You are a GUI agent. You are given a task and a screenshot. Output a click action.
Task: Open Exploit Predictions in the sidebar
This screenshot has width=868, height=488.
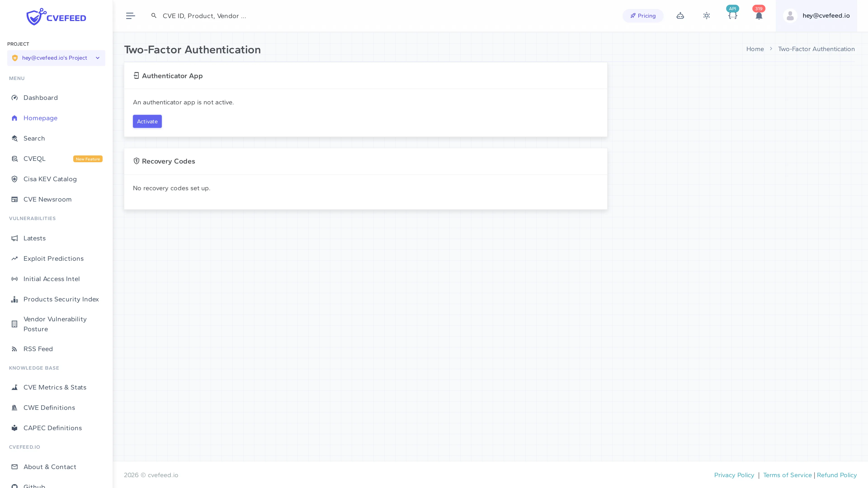tap(53, 258)
